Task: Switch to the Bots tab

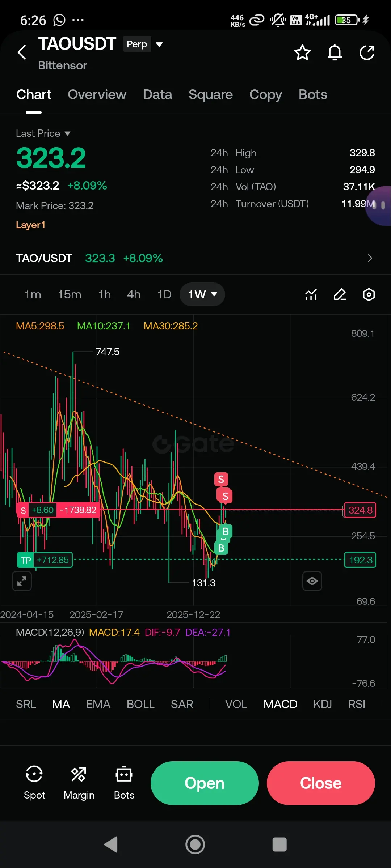Action: click(313, 95)
